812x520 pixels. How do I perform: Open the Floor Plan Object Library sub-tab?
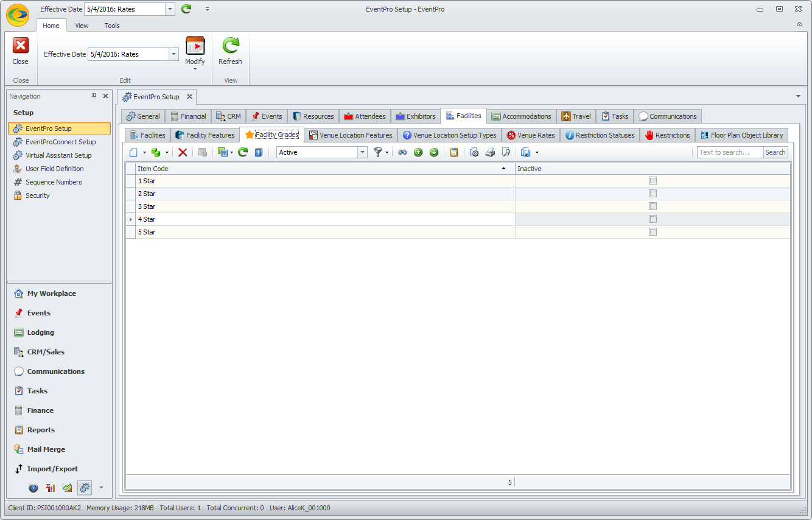[x=741, y=135]
